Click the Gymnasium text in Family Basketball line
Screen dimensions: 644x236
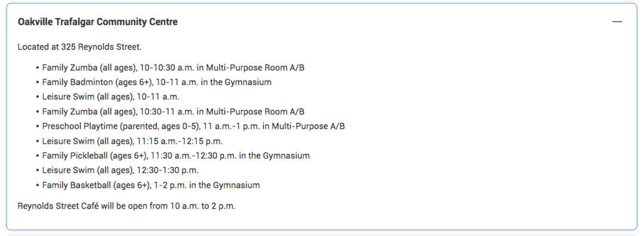pos(237,185)
